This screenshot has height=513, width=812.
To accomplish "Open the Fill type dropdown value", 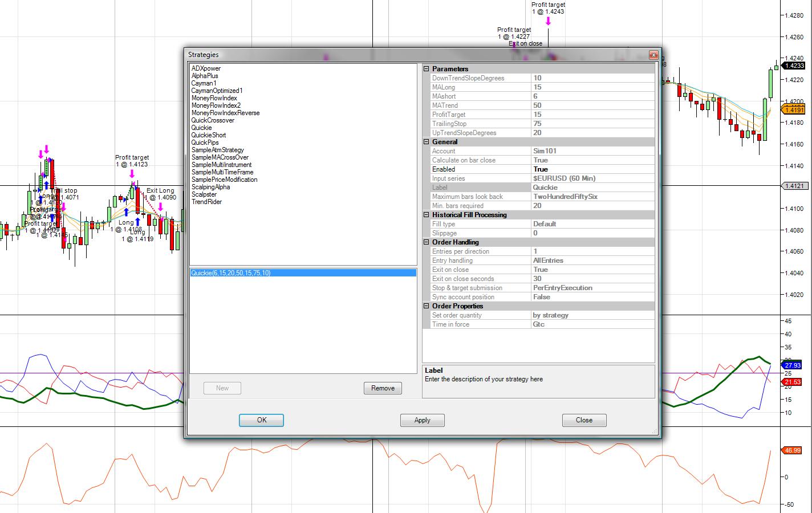I will [593, 224].
